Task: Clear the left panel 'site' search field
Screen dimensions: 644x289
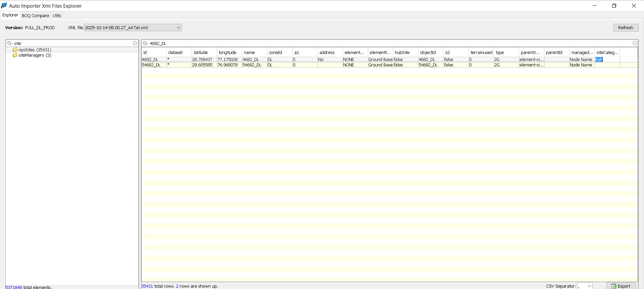Action: click(135, 43)
